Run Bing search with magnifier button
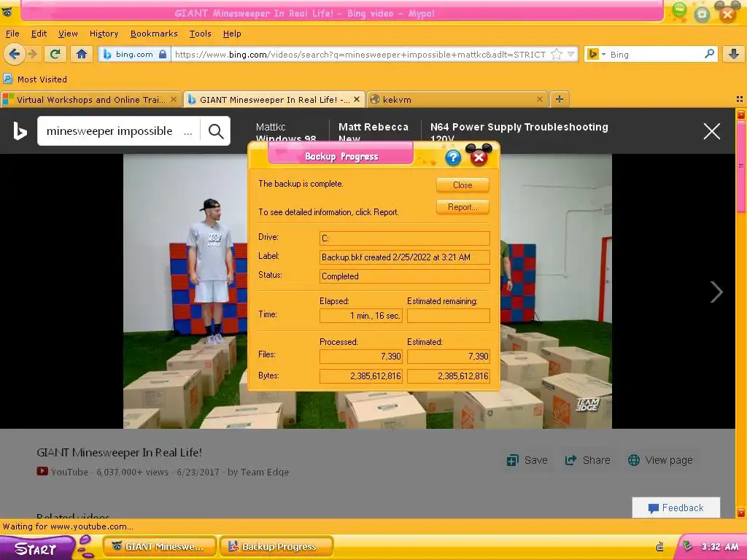 tap(216, 131)
